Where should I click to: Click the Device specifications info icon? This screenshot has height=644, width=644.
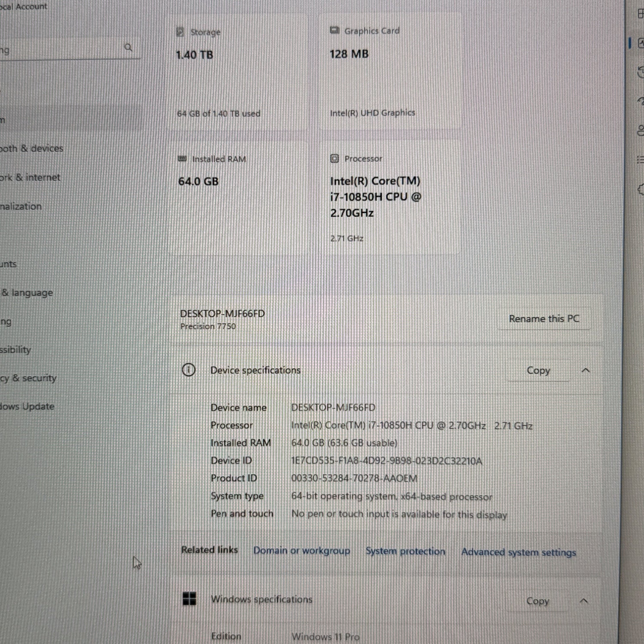point(188,370)
